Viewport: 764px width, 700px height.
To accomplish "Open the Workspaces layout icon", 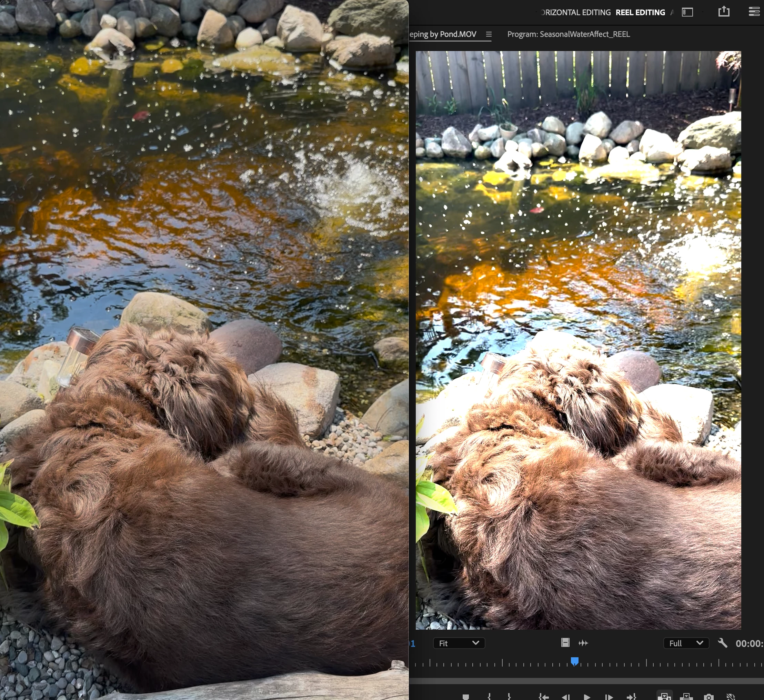I will [687, 12].
